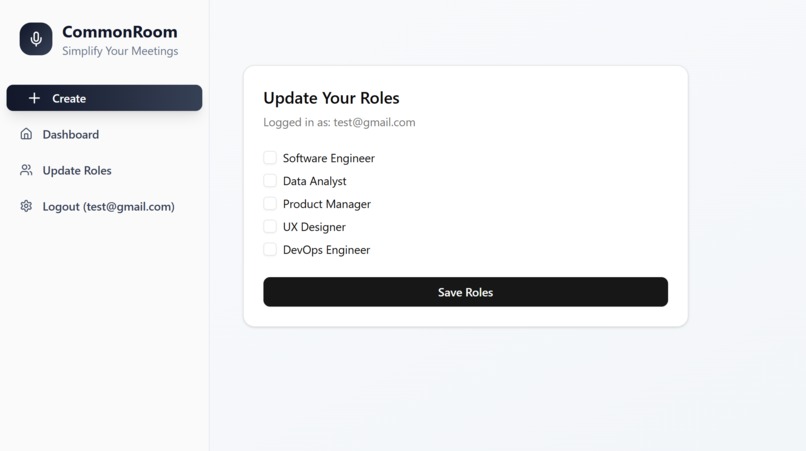The width and height of the screenshot is (806, 451).
Task: Click the Data Analyst label text
Action: (x=315, y=181)
